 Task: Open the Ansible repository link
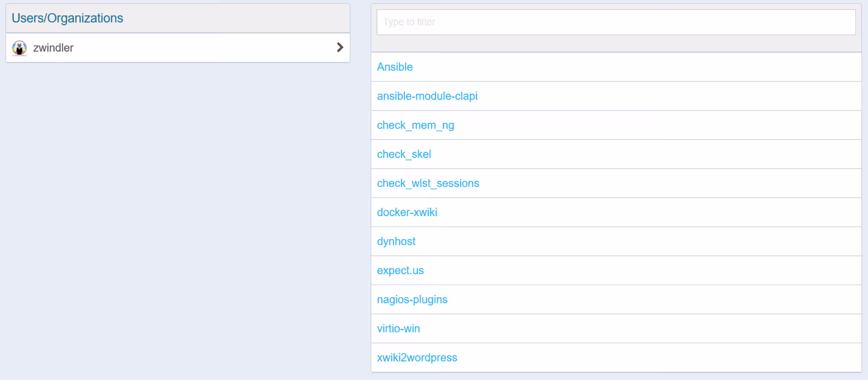coord(395,67)
